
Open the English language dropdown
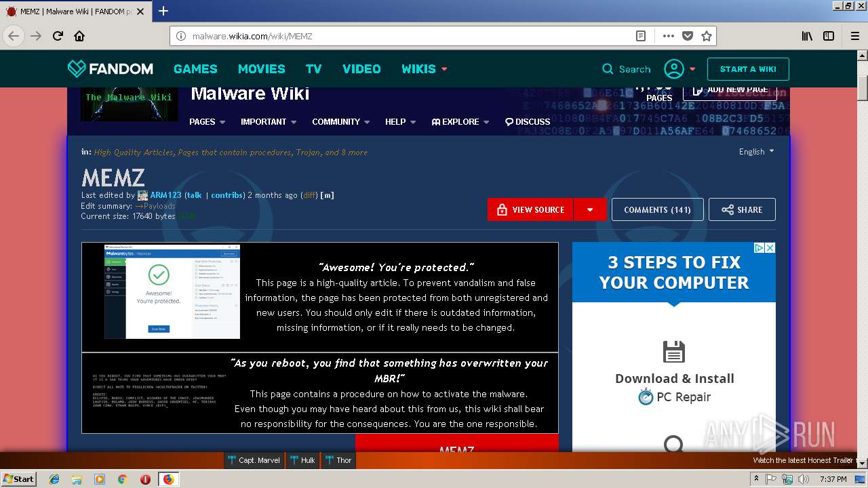(756, 152)
